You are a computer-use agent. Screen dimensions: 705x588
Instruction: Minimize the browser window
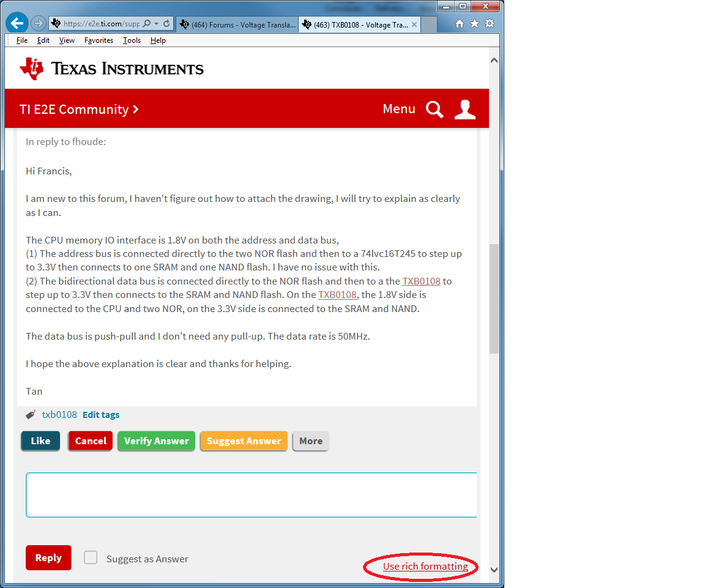coord(446,6)
